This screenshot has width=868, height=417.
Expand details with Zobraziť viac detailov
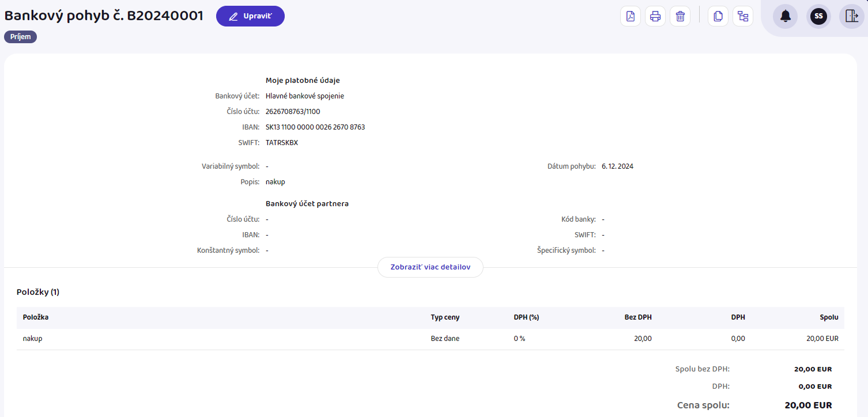point(430,267)
